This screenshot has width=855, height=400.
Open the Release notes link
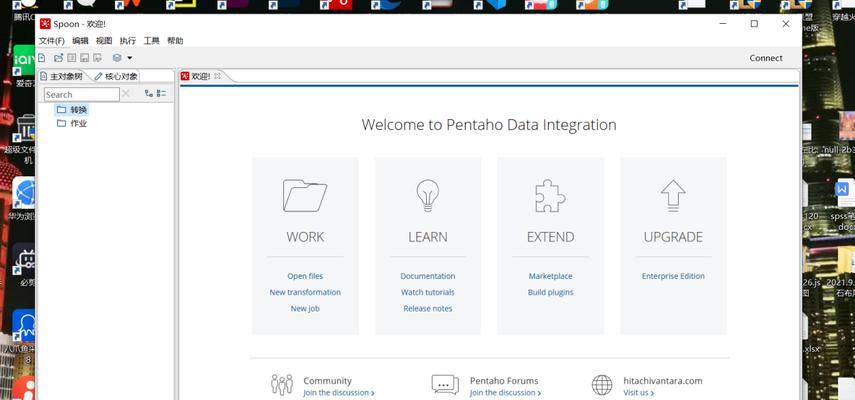[x=428, y=308]
